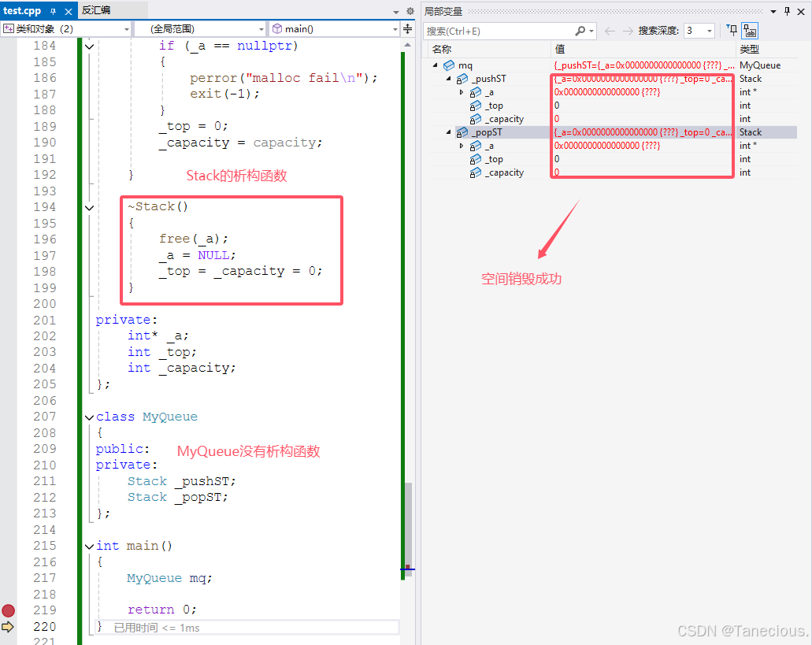The height and width of the screenshot is (645, 812).
Task: Select the mq row name
Action: [465, 65]
